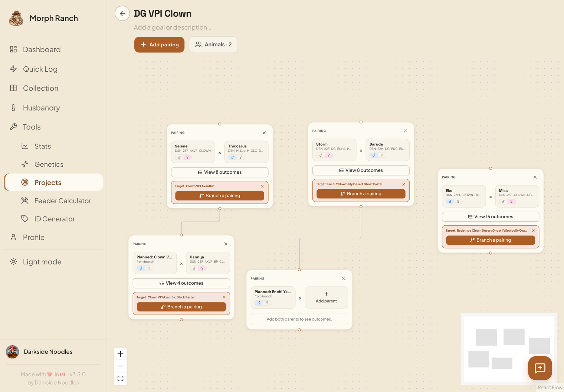Collapse the Tools section in the sidebar
The height and width of the screenshot is (392, 564).
pos(53,127)
